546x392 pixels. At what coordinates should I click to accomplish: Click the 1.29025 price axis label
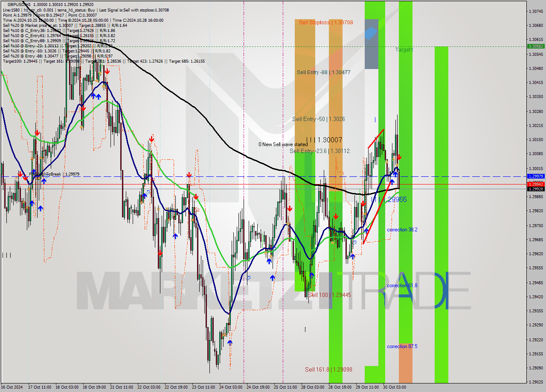[535, 382]
